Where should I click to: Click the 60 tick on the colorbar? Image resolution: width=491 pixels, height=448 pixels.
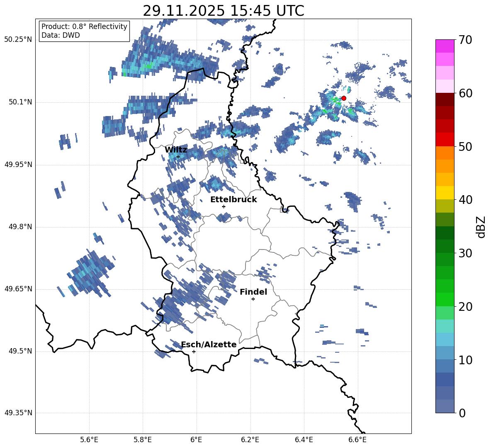(x=465, y=93)
